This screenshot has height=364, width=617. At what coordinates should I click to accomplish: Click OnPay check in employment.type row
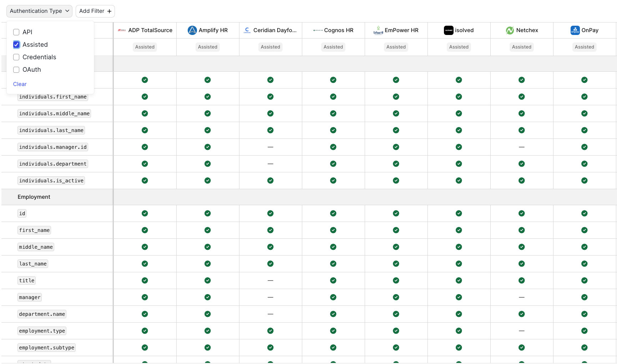coord(585,331)
